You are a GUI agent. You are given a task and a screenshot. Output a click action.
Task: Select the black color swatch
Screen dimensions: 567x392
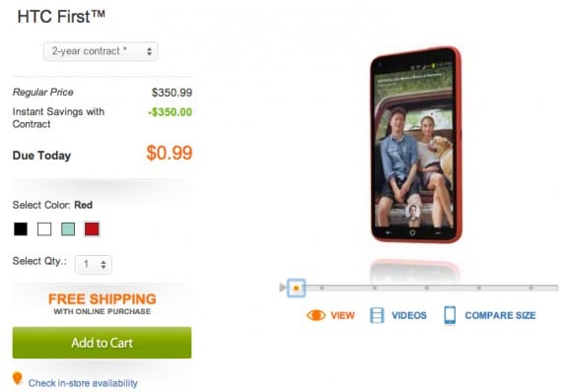(21, 229)
